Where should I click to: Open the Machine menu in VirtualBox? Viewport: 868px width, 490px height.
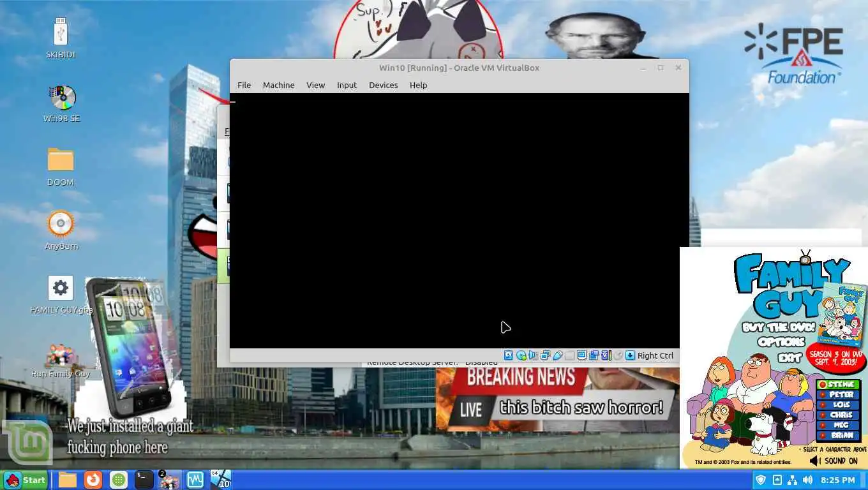tap(278, 85)
